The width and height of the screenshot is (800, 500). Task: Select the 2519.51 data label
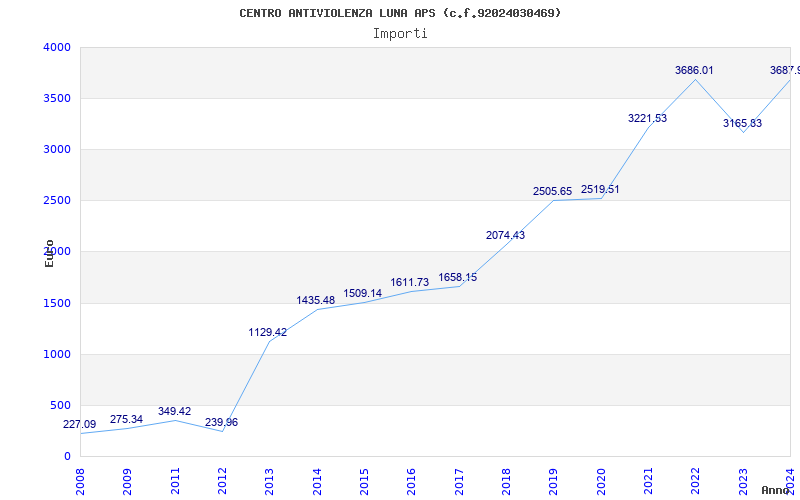(600, 190)
